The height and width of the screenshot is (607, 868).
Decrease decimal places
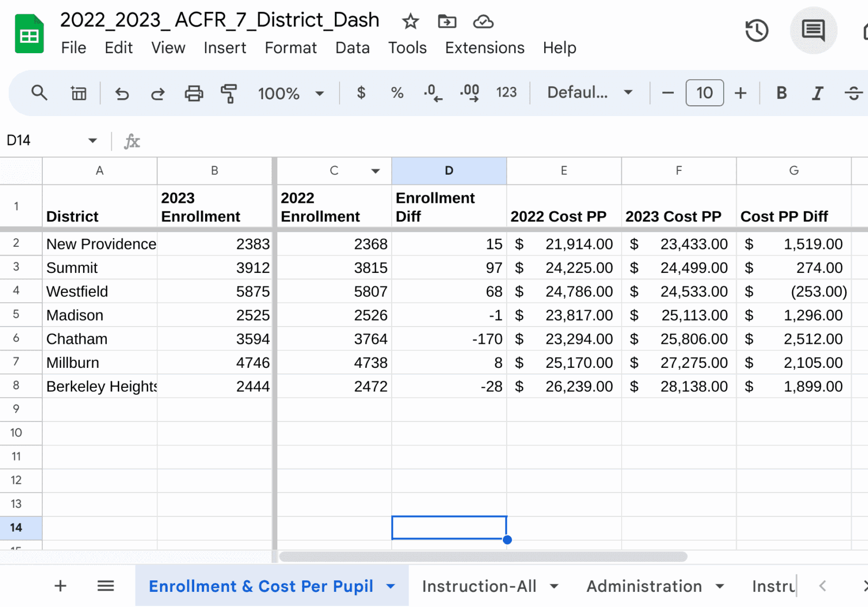432,93
